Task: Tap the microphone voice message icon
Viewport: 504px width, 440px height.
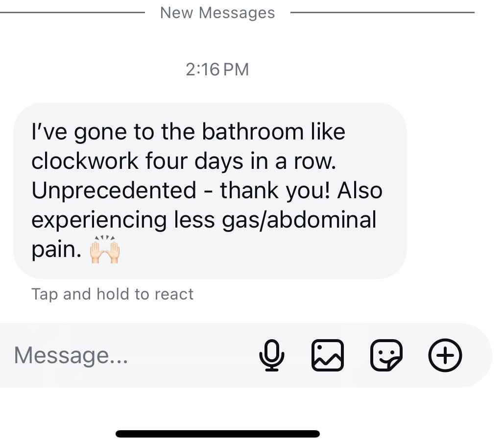Action: pyautogui.click(x=271, y=355)
